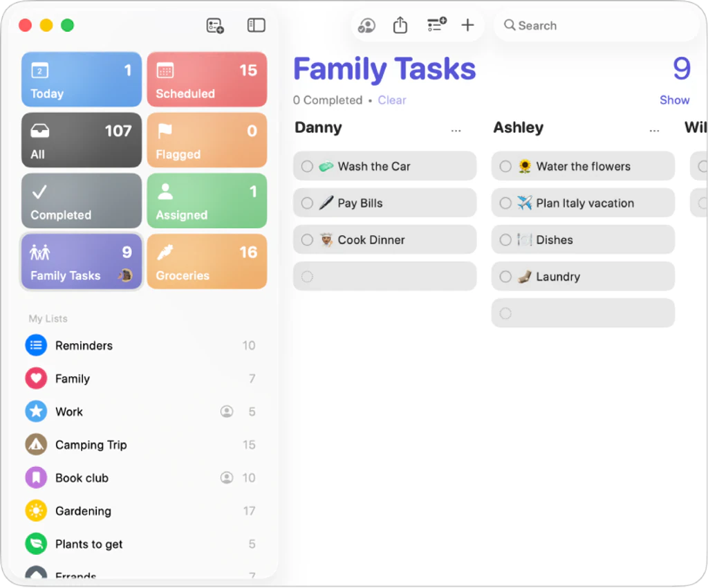
Task: Check off Plan Italy vacation
Action: pyautogui.click(x=505, y=203)
